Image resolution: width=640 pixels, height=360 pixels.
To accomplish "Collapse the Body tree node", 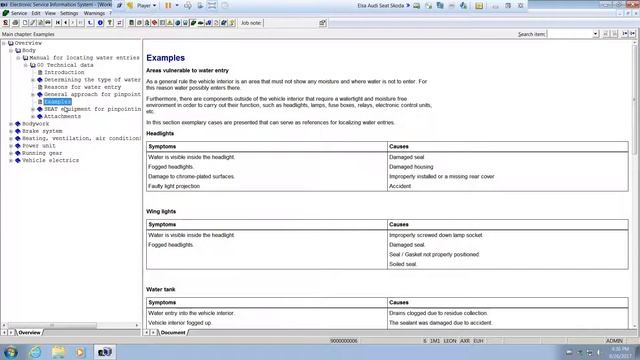I will [x=11, y=50].
